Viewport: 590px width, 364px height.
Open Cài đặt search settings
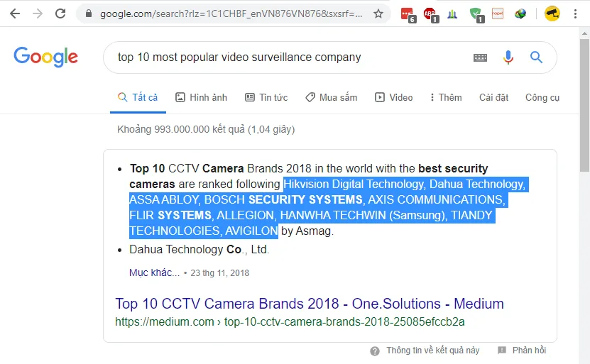coord(493,97)
